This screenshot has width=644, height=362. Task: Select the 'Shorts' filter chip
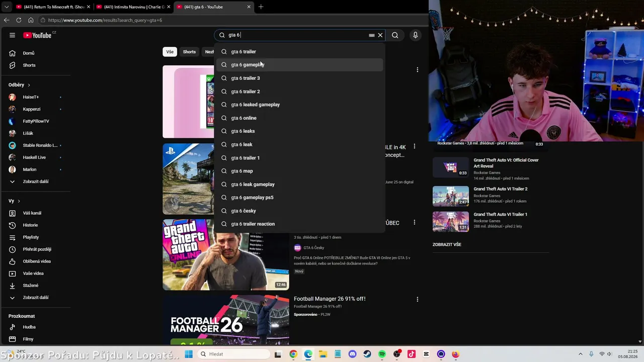tap(189, 52)
